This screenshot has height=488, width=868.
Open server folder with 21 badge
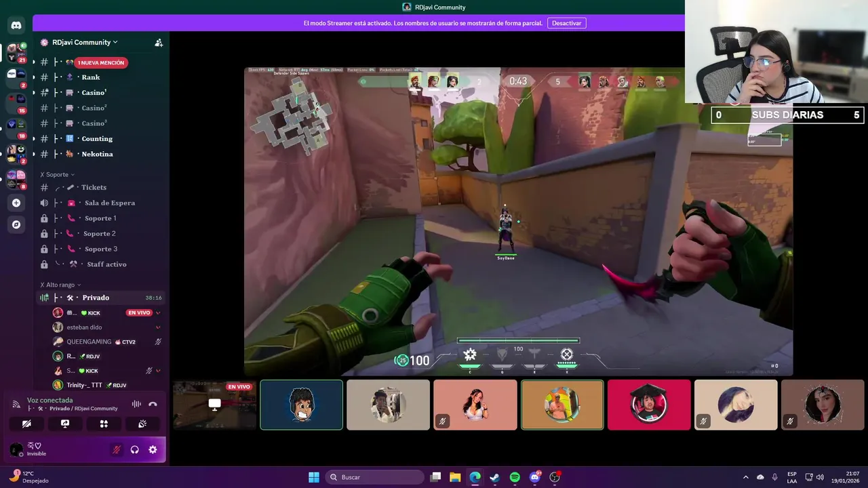(16, 52)
